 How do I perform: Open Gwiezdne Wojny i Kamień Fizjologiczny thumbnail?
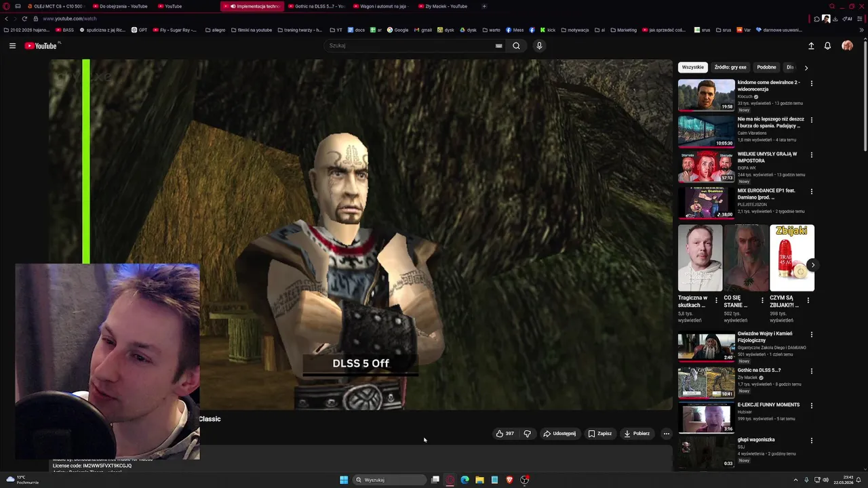[706, 346]
